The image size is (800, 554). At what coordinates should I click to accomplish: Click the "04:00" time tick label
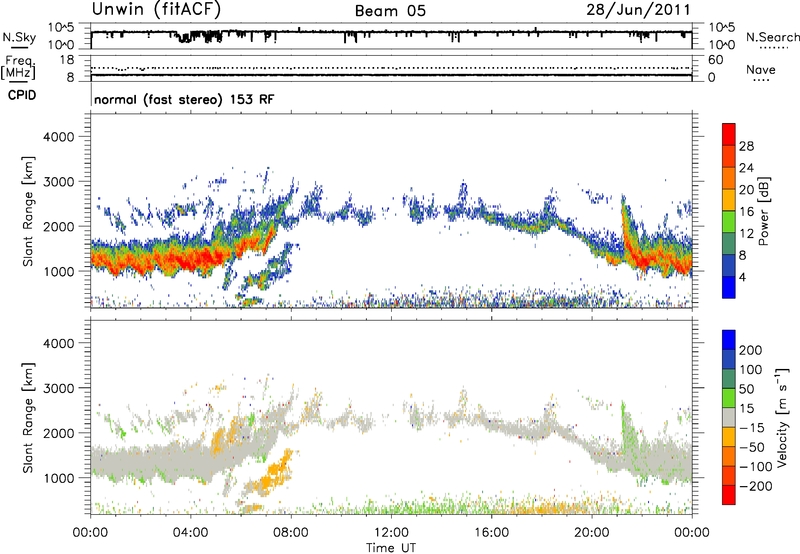click(191, 533)
